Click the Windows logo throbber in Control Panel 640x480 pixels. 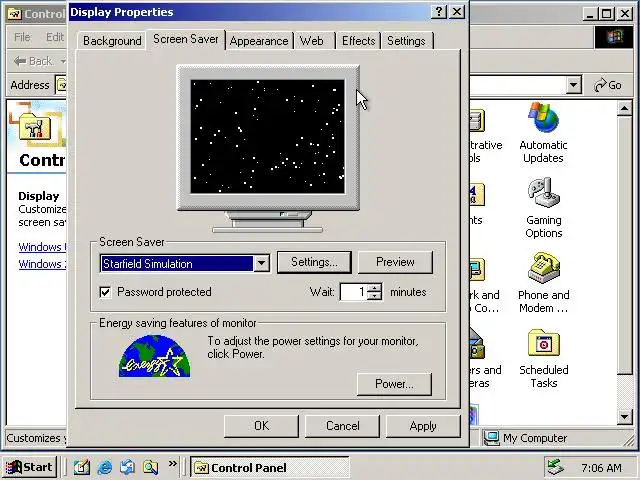tap(614, 38)
